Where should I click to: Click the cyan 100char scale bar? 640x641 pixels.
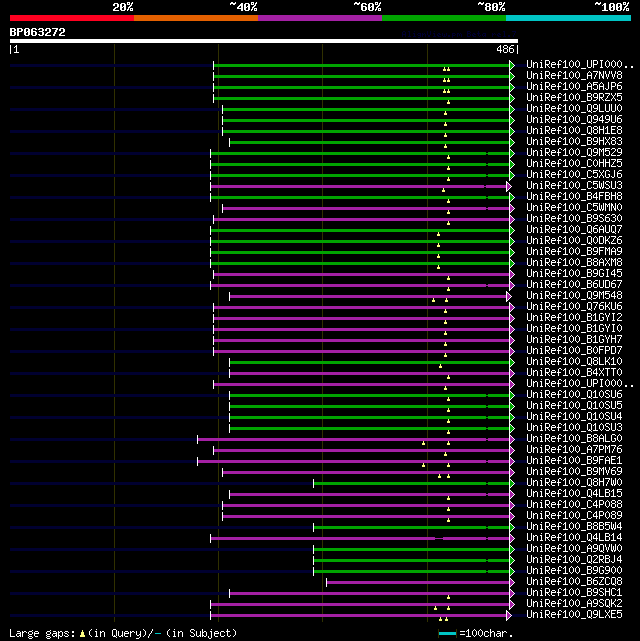point(447,634)
